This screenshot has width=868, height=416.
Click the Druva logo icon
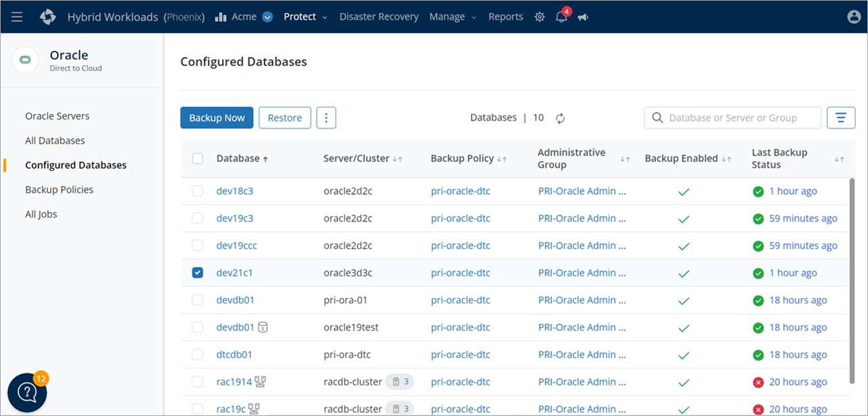[48, 17]
